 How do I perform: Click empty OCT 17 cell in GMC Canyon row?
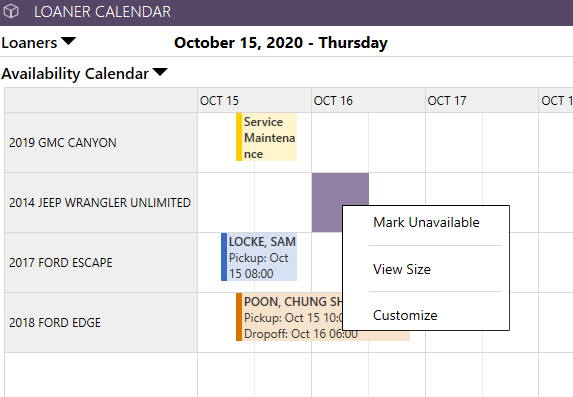click(x=482, y=143)
